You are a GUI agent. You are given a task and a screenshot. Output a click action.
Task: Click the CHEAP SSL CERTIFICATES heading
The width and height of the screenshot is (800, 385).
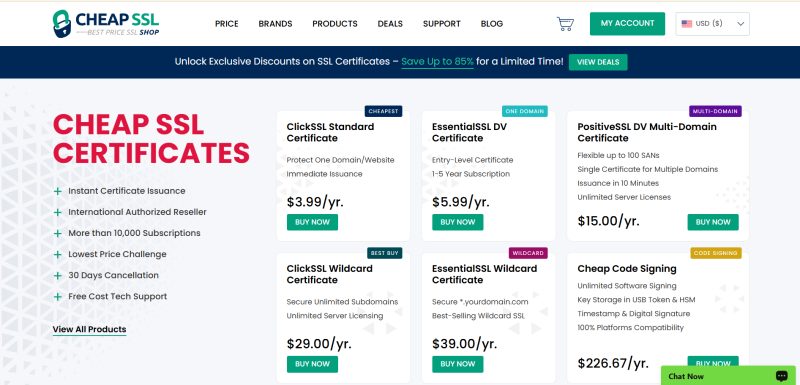pos(151,138)
